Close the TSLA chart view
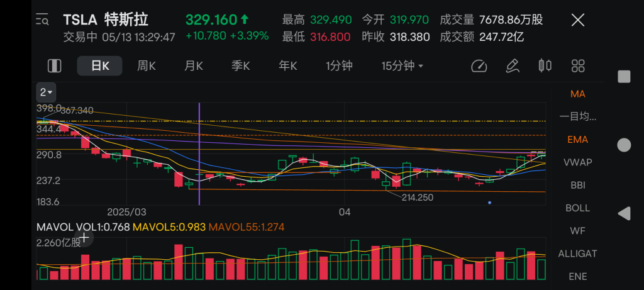This screenshot has height=290, width=644. [x=578, y=20]
